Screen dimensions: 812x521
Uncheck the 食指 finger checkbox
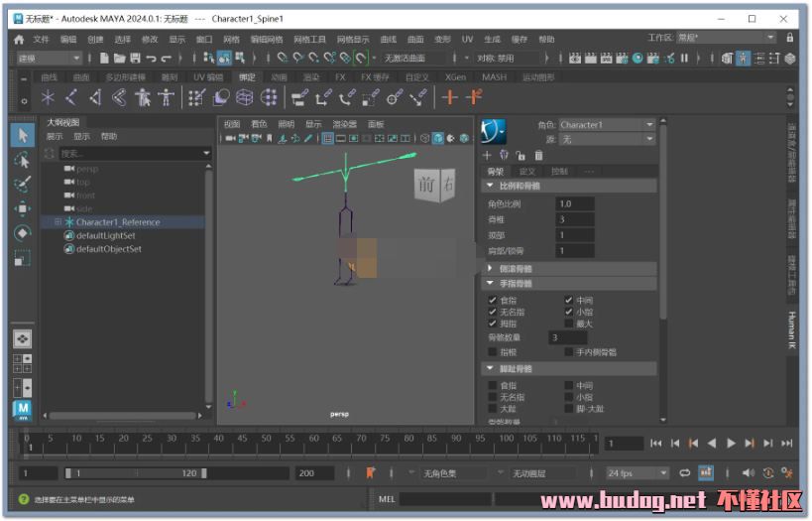click(493, 300)
